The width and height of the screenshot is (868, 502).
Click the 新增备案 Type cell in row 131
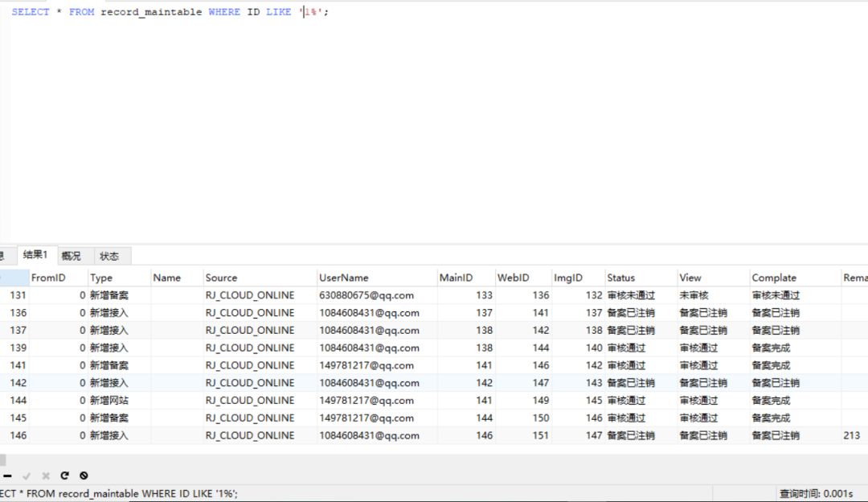pyautogui.click(x=119, y=295)
